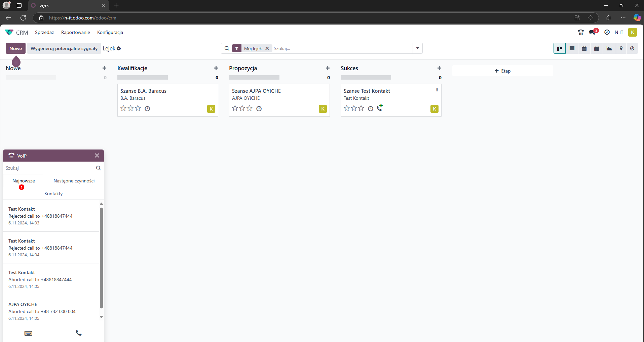The height and width of the screenshot is (342, 644).
Task: Open the Activities clock icon in top bar
Action: click(x=607, y=32)
